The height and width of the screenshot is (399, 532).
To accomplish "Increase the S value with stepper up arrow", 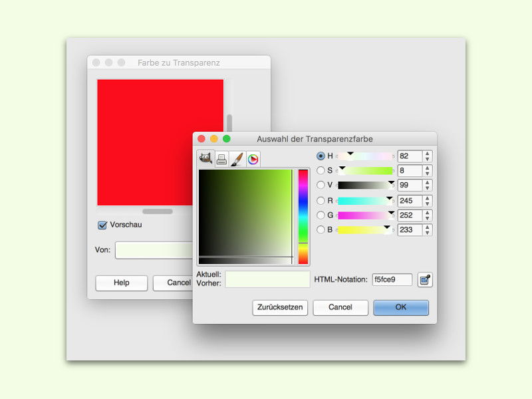I will (428, 168).
